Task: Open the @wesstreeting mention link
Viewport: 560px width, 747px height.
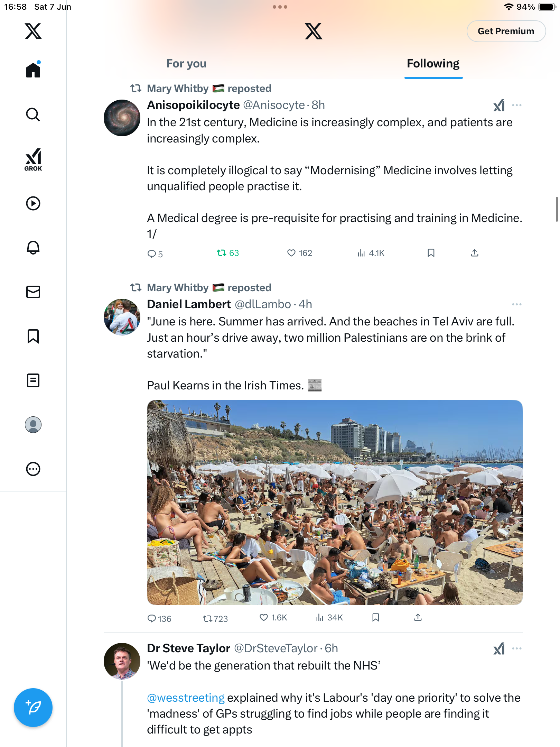Action: coord(186,698)
